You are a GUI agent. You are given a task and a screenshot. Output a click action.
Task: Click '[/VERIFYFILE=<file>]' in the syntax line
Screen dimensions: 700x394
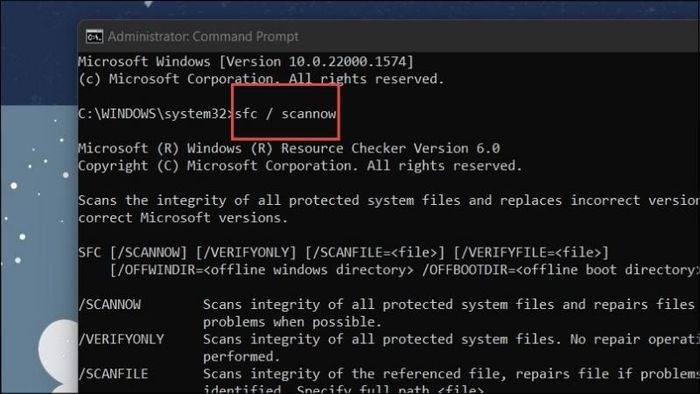[x=531, y=253]
